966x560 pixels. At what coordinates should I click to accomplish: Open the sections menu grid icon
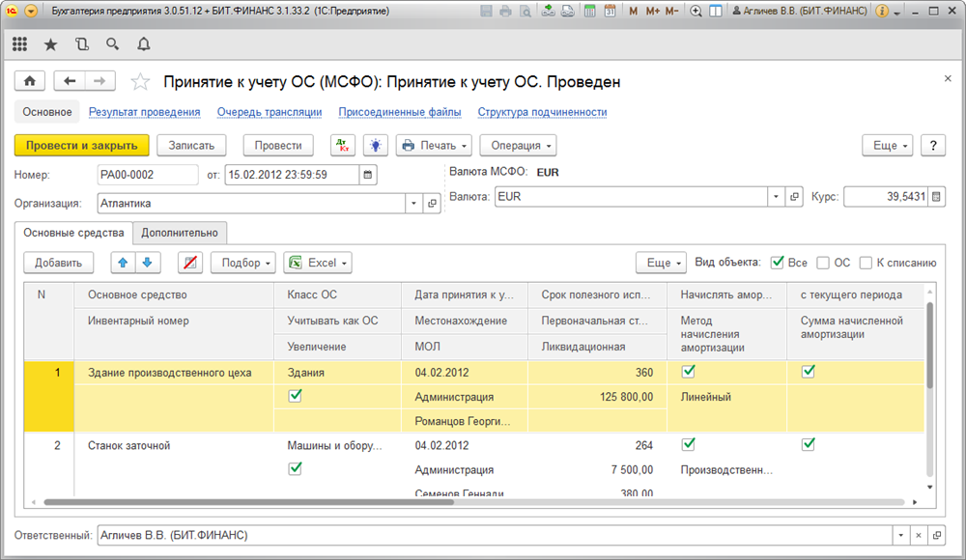pos(19,44)
